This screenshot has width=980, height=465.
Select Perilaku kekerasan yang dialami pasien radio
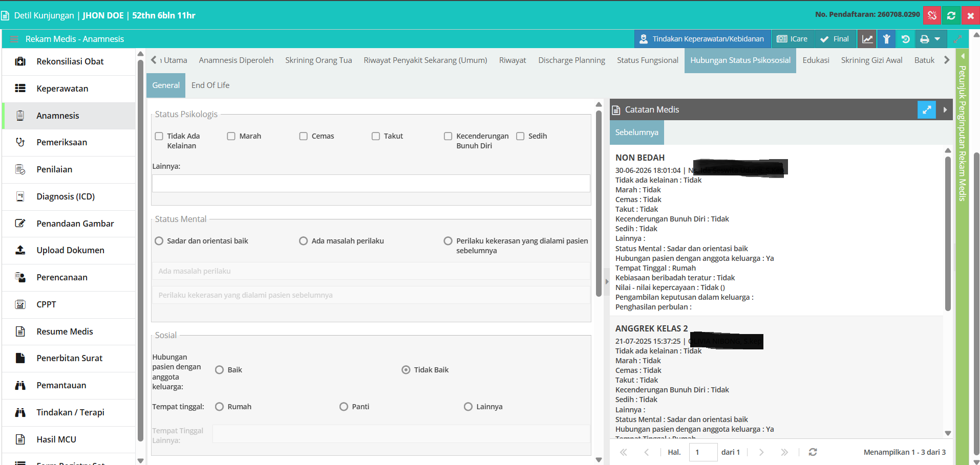(x=448, y=241)
